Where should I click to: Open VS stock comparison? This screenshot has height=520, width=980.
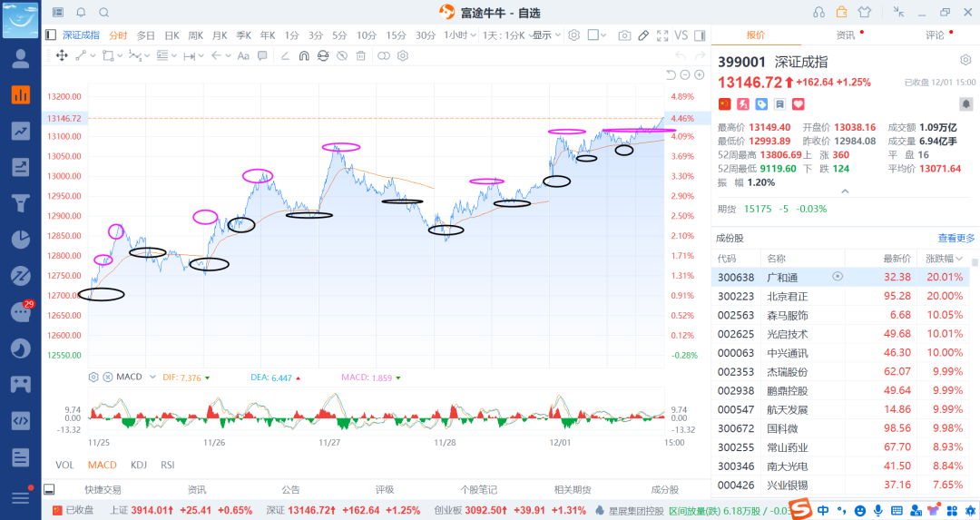[681, 35]
